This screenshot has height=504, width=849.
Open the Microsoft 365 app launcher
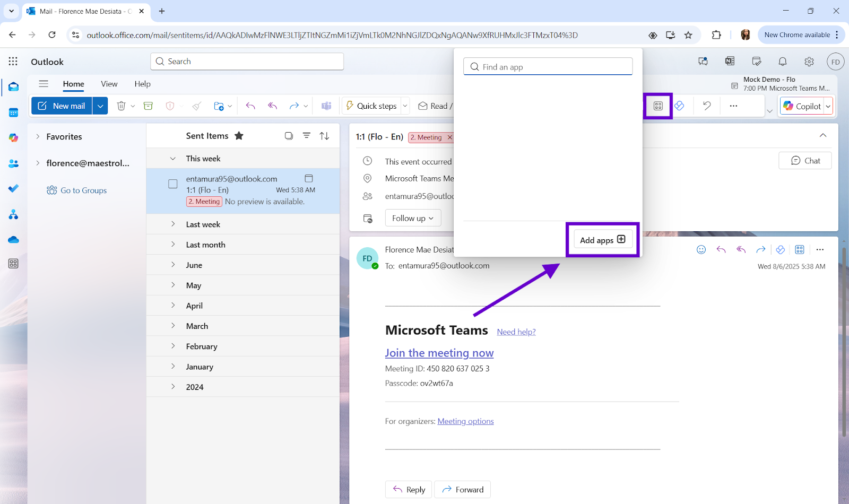tap(13, 62)
